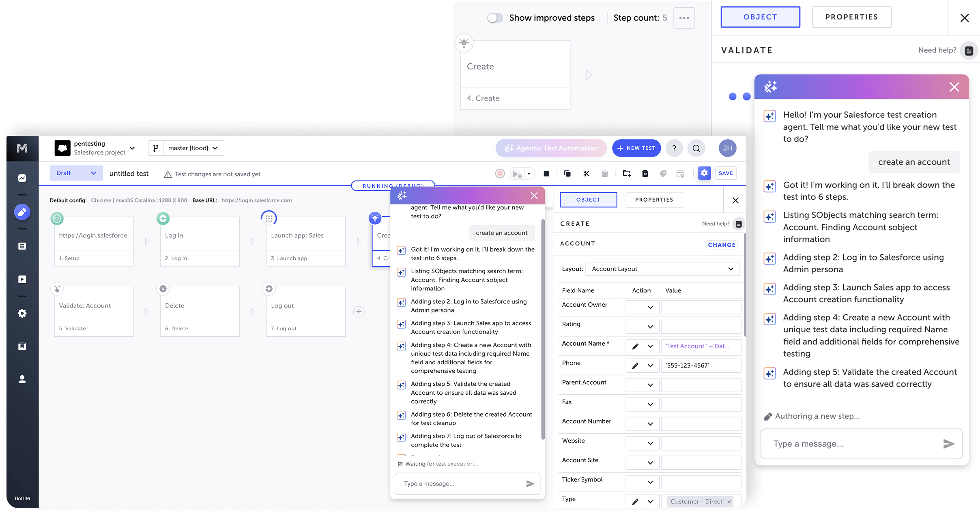Image resolution: width=980 pixels, height=516 pixels.
Task: Open the search magnifier in header
Action: pyautogui.click(x=696, y=148)
